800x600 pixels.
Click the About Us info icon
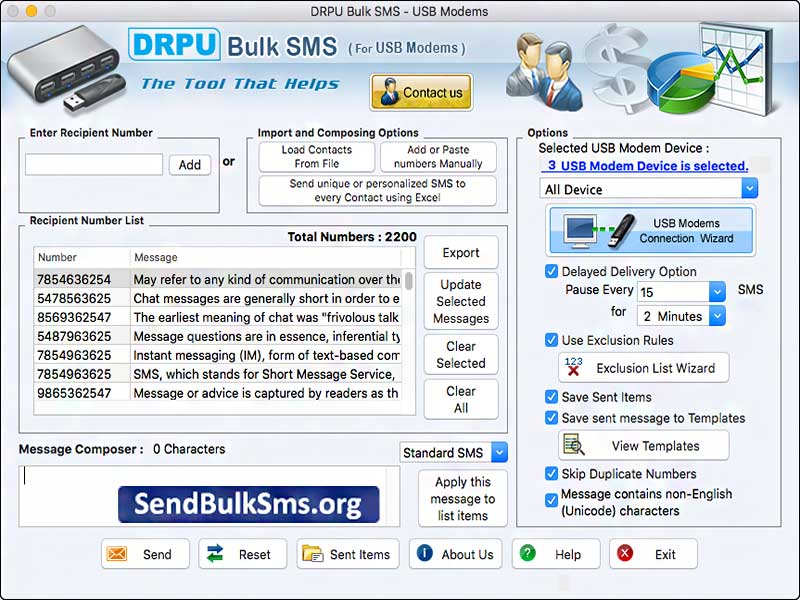(x=427, y=553)
